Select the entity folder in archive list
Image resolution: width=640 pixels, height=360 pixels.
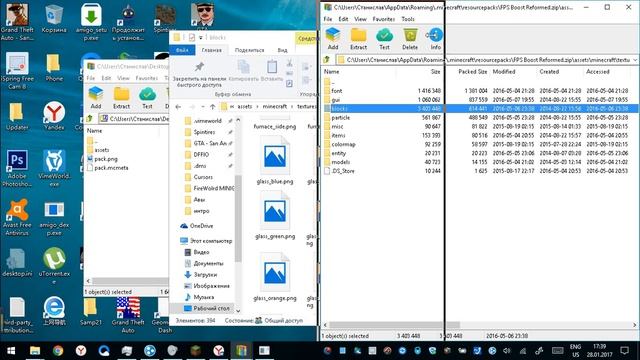tap(338, 153)
